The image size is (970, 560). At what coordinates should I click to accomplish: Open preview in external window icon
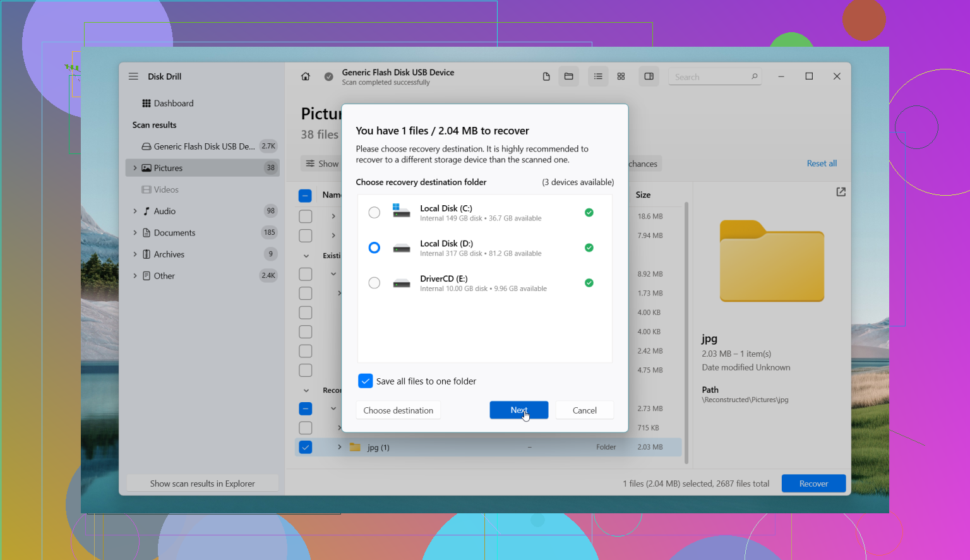pos(841,192)
